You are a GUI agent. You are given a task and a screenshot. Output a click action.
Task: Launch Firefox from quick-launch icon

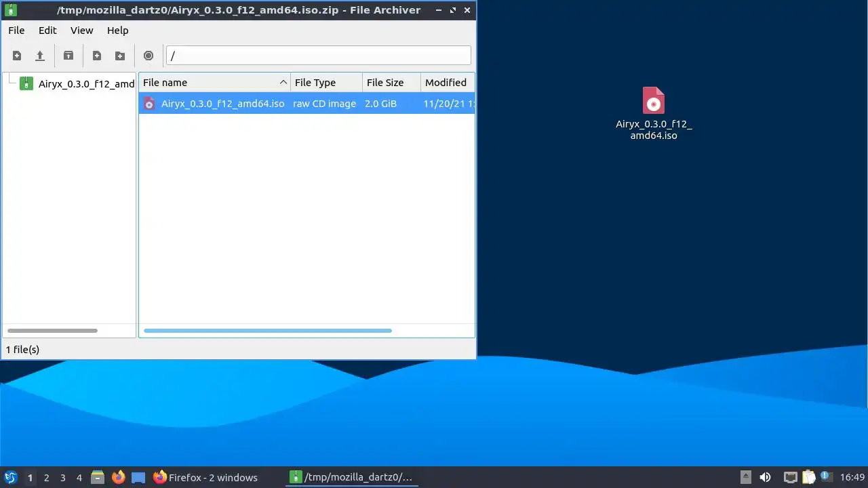(x=118, y=477)
